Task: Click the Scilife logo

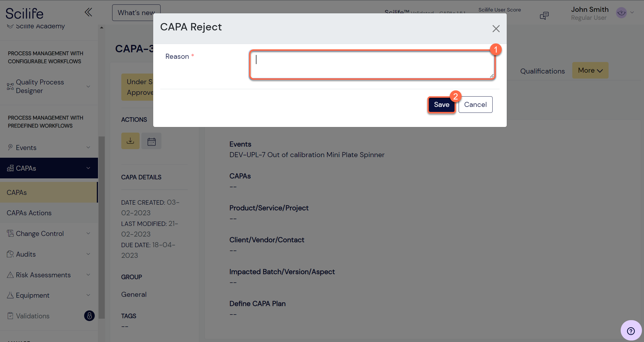Action: tap(24, 14)
